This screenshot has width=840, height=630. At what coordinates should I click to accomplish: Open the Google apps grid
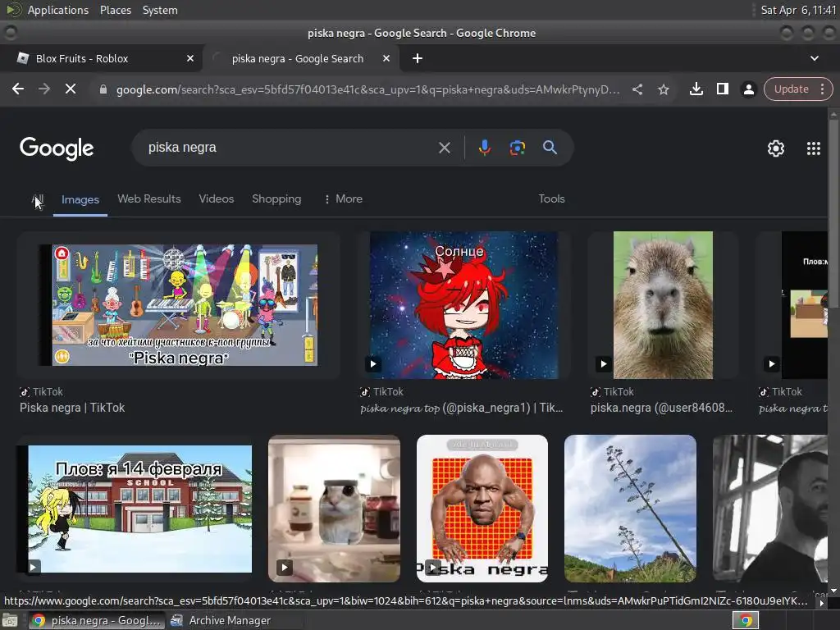coord(814,148)
